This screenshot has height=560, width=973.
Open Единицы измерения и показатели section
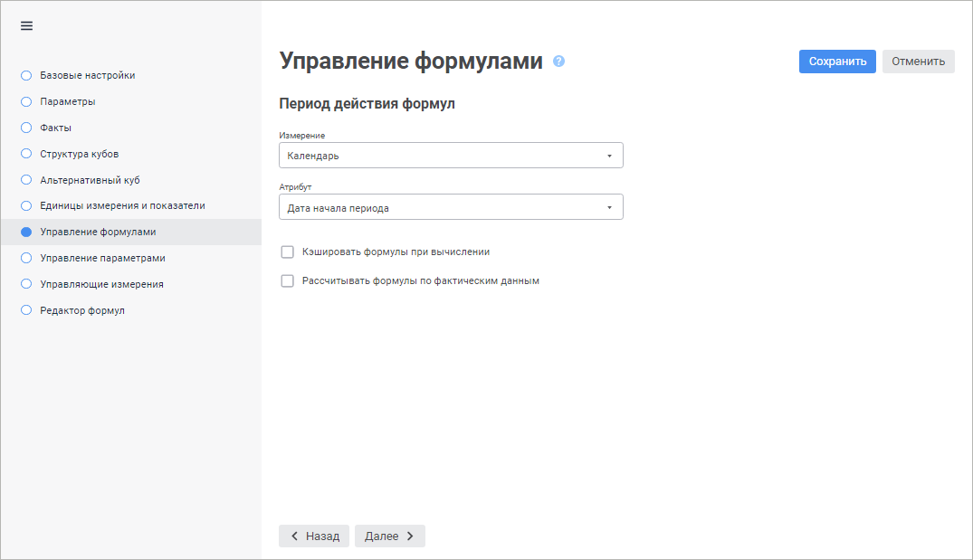point(122,205)
